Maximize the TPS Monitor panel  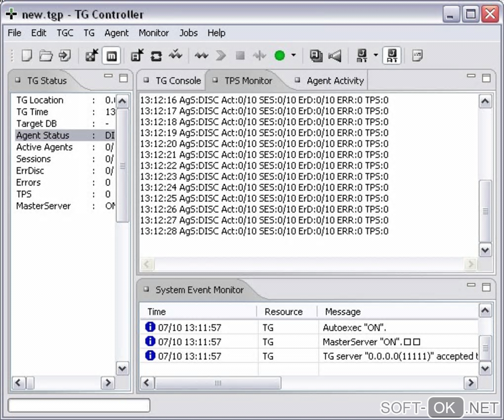click(486, 78)
